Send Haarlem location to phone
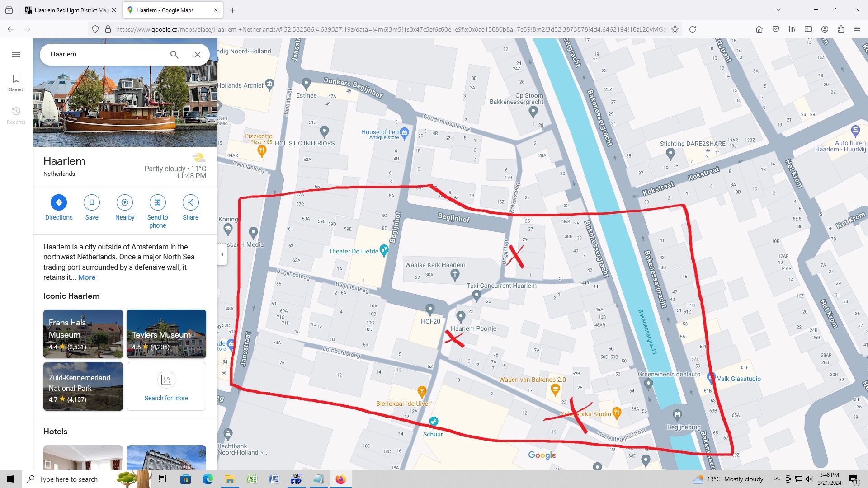This screenshot has height=488, width=868. click(x=158, y=211)
